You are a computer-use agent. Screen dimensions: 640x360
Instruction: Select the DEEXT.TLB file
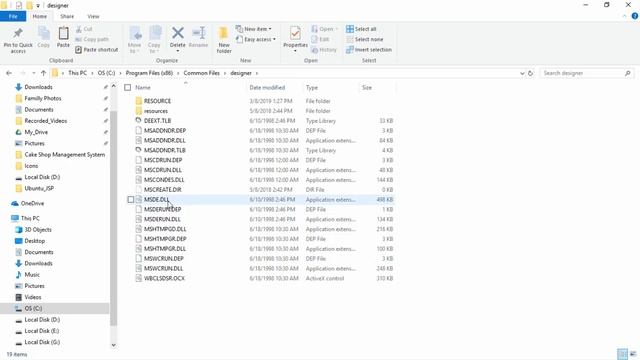pyautogui.click(x=157, y=121)
